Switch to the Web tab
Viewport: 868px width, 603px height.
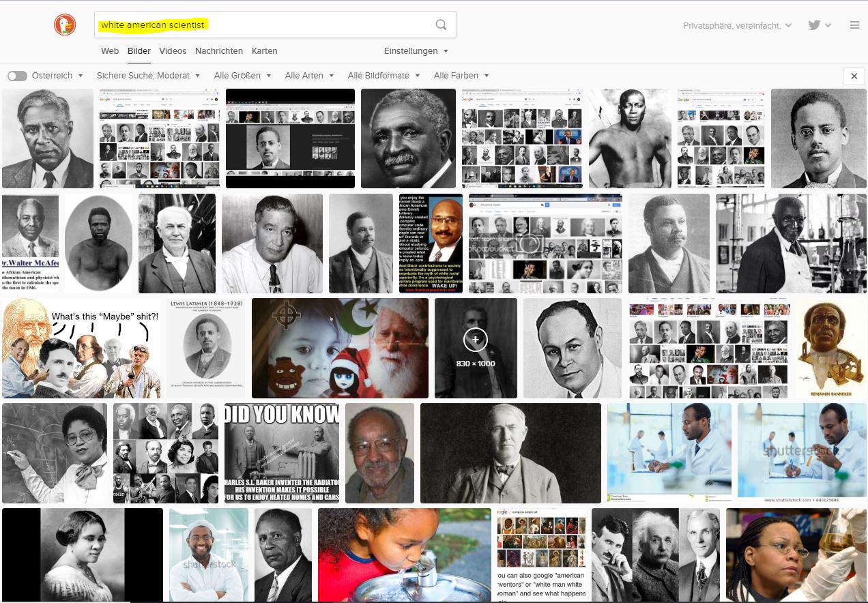[110, 51]
